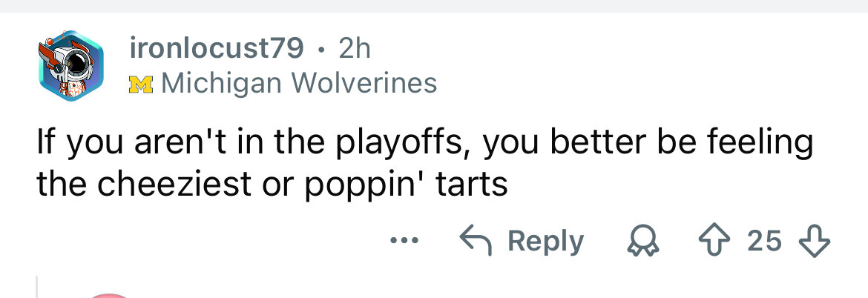Select the Michigan Wolverines flair text
The height and width of the screenshot is (298, 868).
click(299, 83)
